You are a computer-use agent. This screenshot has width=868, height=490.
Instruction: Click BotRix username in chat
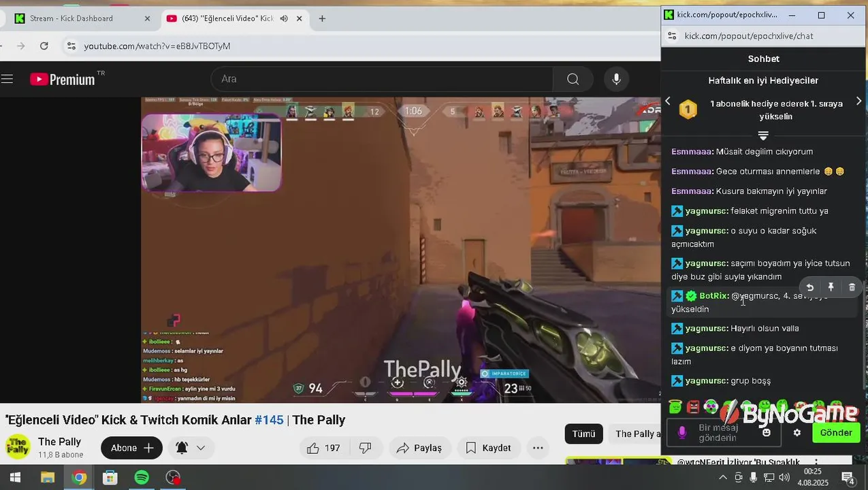pyautogui.click(x=713, y=296)
